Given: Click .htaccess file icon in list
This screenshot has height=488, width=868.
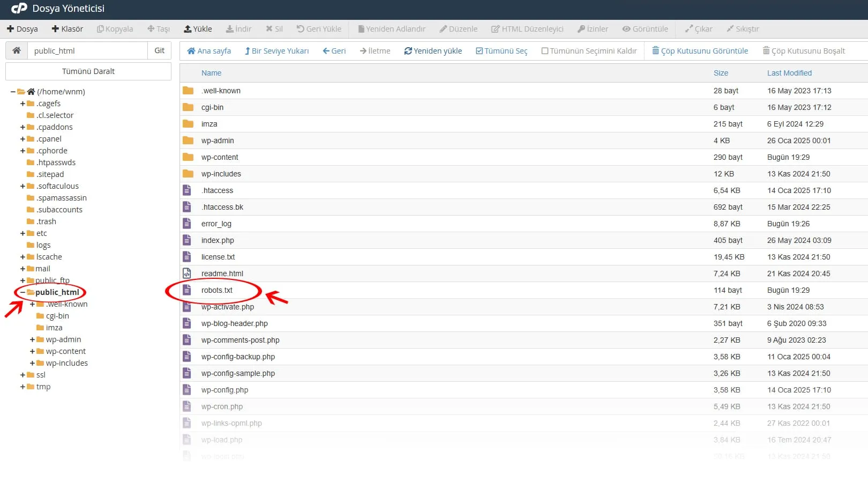Looking at the screenshot, I should pos(187,190).
